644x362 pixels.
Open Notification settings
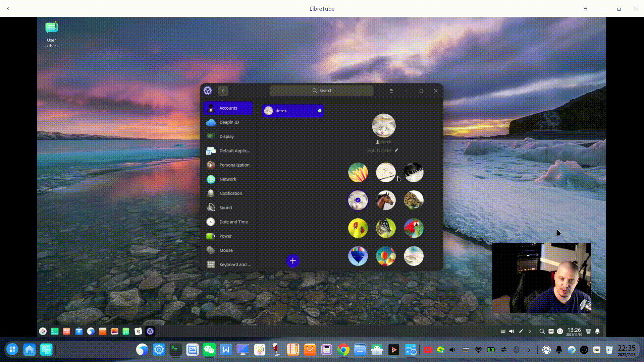(230, 193)
